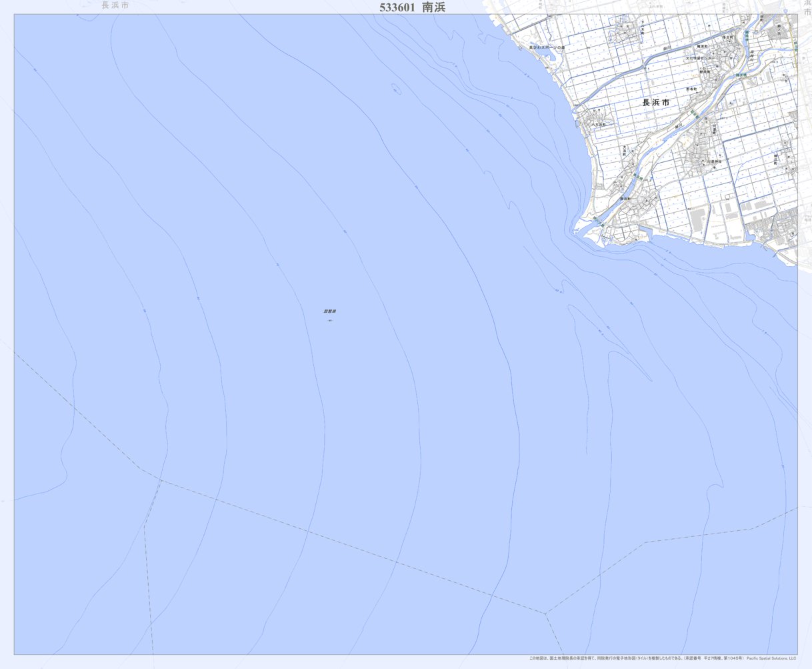The width and height of the screenshot is (812, 669).
Task: Click the 琵琶湖 lake name label
Action: [x=330, y=311]
